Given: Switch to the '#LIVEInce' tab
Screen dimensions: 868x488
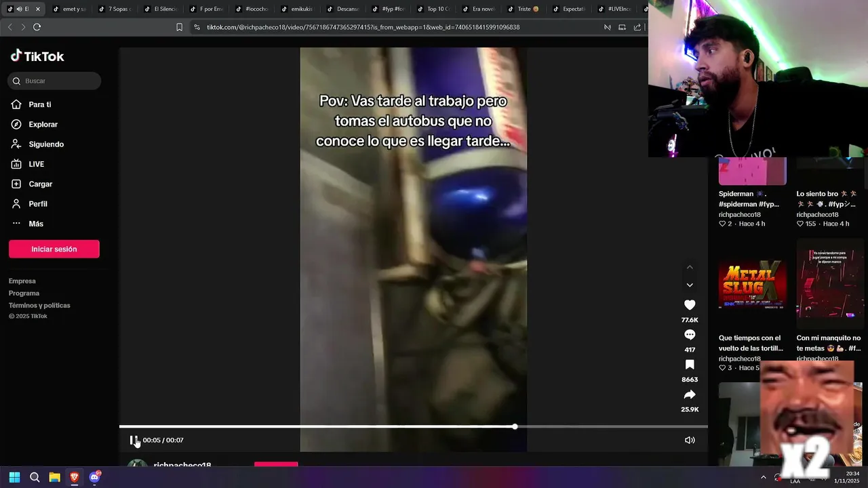Looking at the screenshot, I should pyautogui.click(x=616, y=9).
